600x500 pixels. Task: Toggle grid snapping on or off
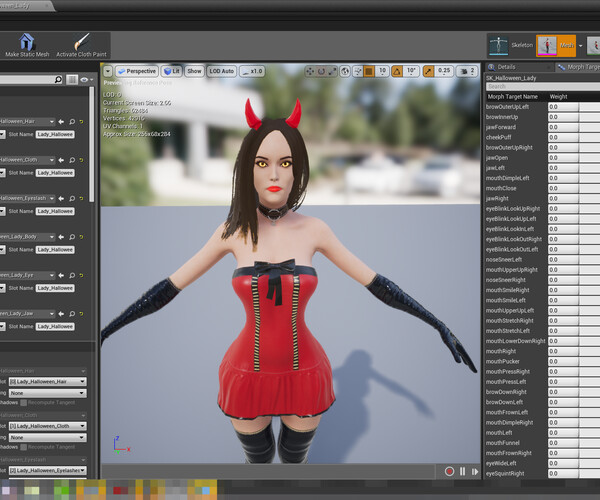pos(369,71)
